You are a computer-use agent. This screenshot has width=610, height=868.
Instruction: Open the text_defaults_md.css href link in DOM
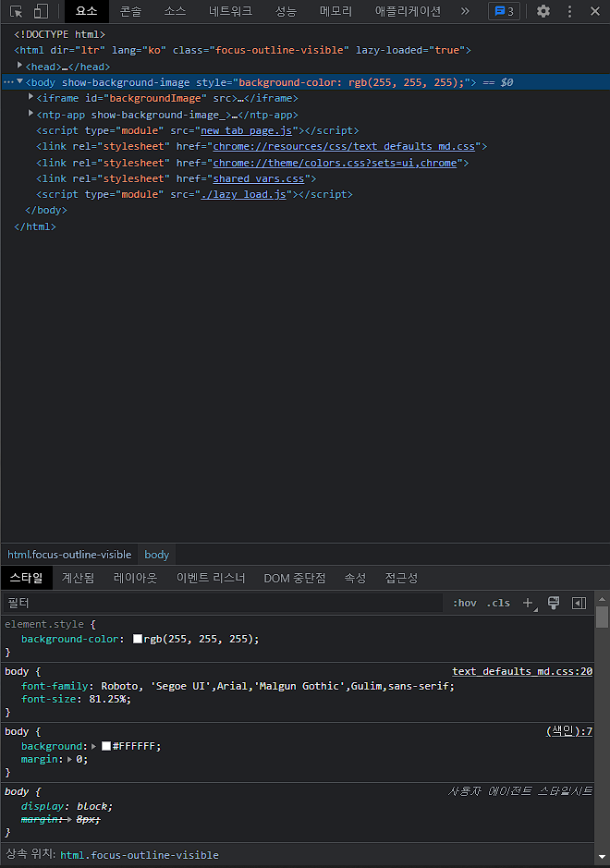tap(344, 147)
